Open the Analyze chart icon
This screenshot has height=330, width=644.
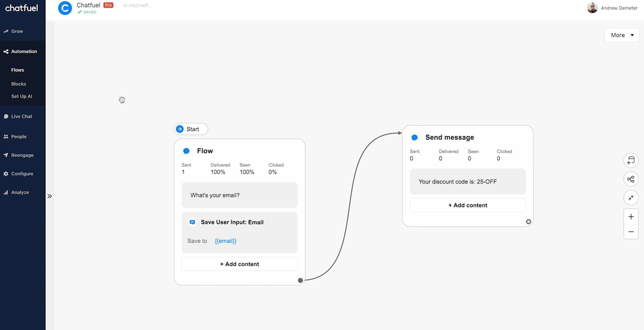[x=6, y=192]
